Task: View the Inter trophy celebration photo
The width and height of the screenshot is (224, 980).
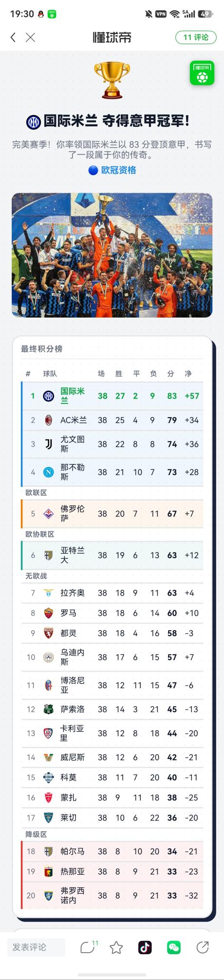Action: 112,255
